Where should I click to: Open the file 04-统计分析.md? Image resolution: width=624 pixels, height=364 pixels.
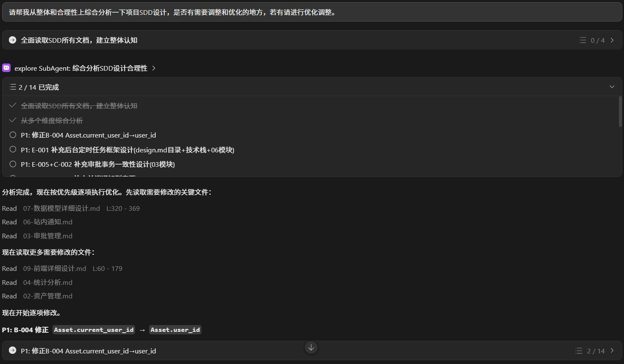(x=48, y=282)
